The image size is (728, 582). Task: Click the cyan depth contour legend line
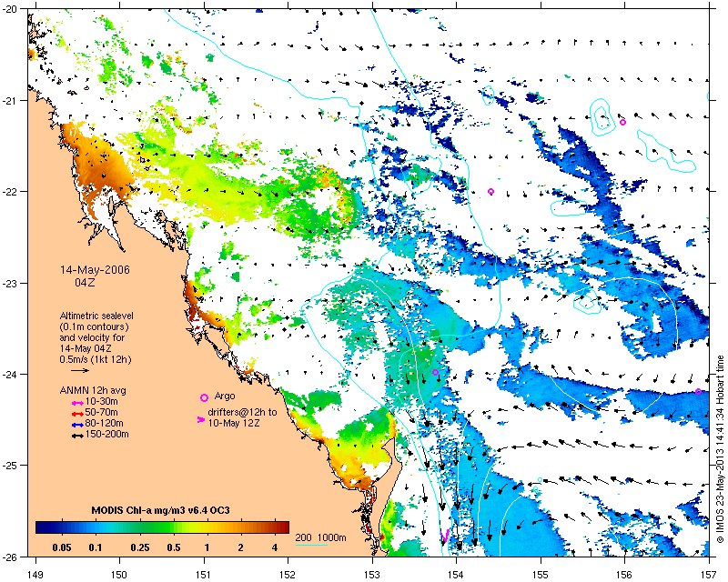(x=311, y=545)
